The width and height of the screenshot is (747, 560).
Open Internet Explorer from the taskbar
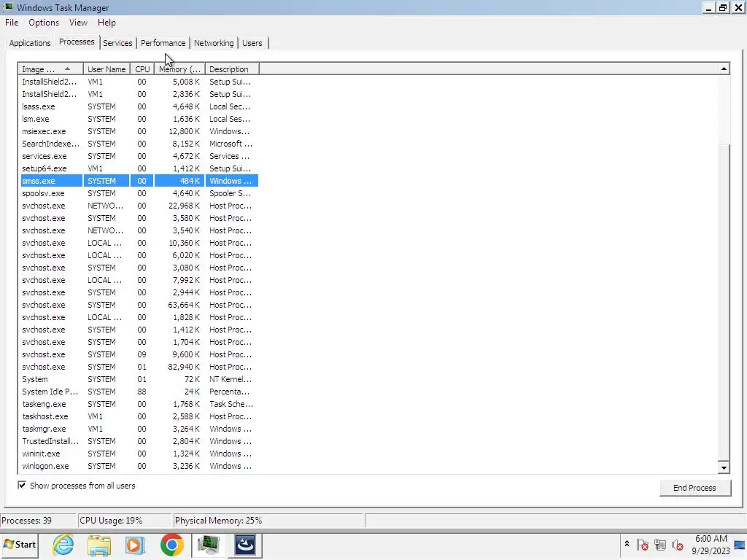(63, 545)
